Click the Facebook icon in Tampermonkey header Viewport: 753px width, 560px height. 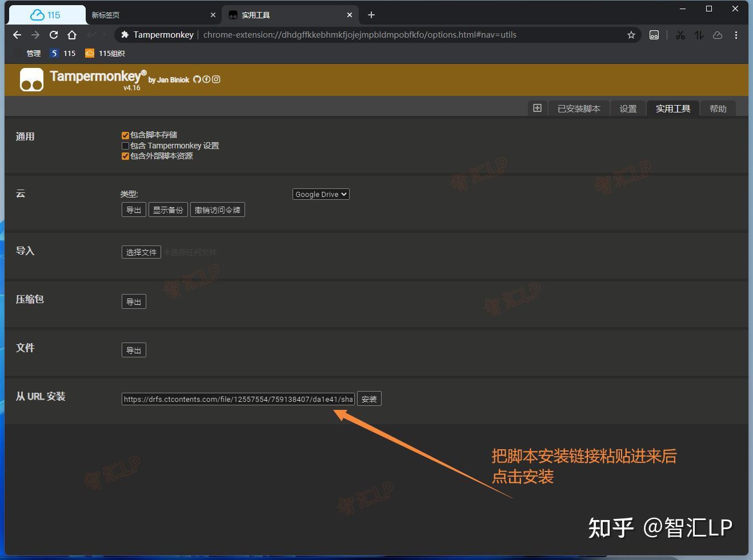tap(206, 79)
